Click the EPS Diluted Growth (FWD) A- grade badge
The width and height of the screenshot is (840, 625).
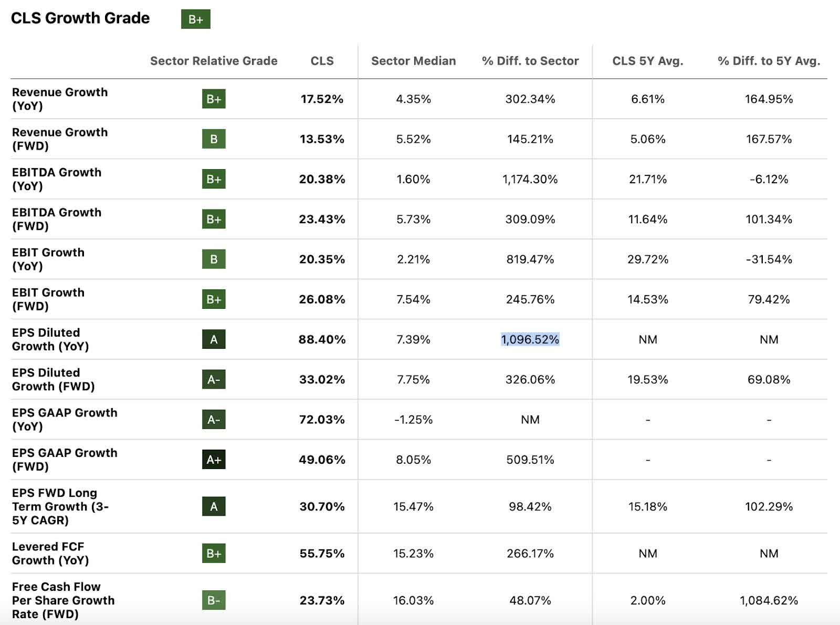[214, 379]
